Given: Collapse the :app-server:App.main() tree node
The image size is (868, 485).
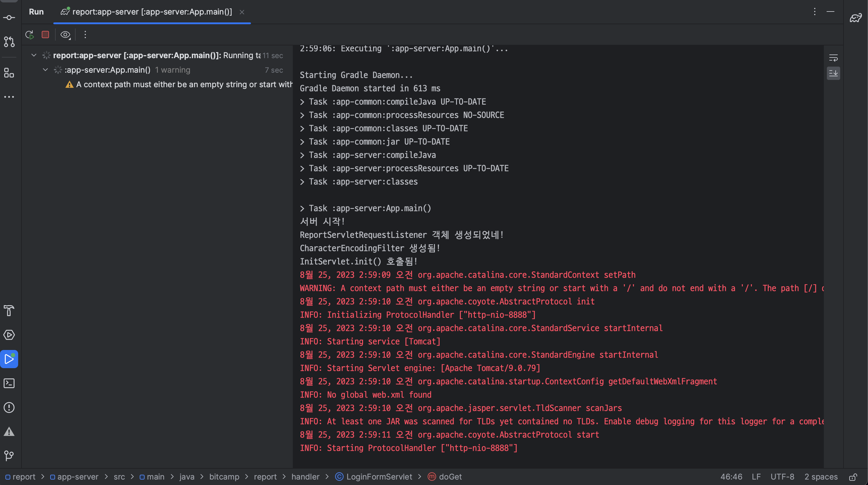Looking at the screenshot, I should point(45,70).
